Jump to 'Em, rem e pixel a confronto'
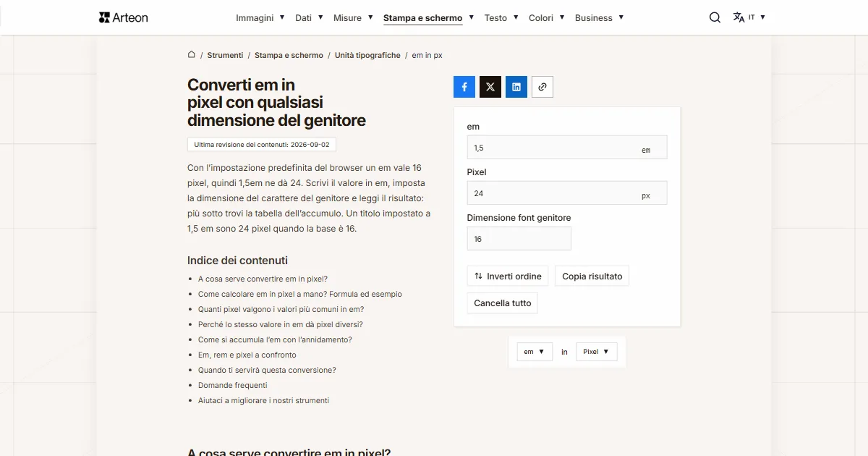The height and width of the screenshot is (456, 868). (247, 355)
